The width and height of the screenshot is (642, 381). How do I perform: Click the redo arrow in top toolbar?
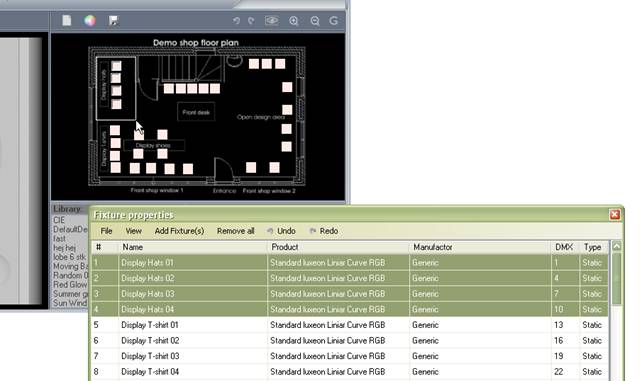point(251,20)
